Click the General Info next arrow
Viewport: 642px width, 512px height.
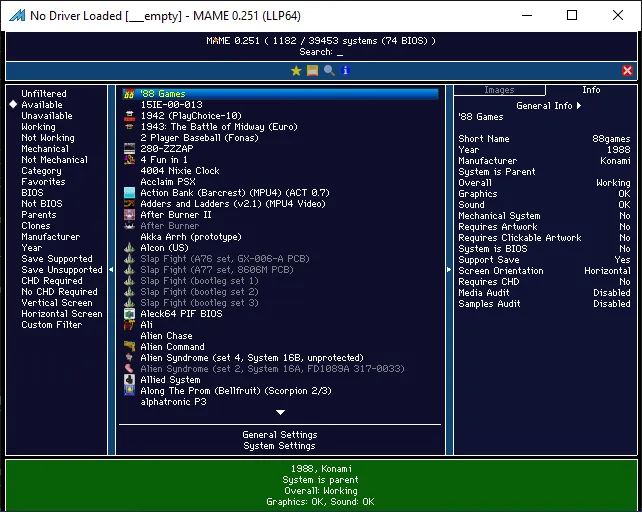point(579,106)
